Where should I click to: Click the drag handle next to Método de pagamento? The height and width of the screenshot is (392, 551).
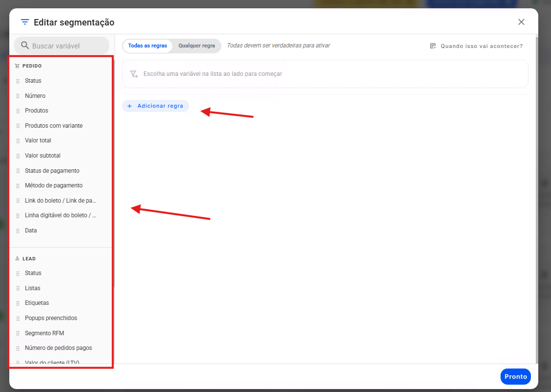point(18,185)
